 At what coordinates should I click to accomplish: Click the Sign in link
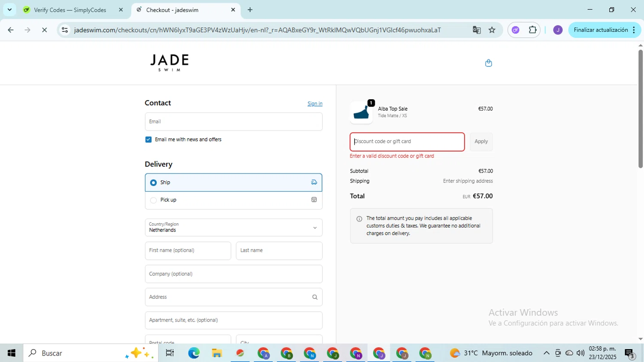point(315,104)
